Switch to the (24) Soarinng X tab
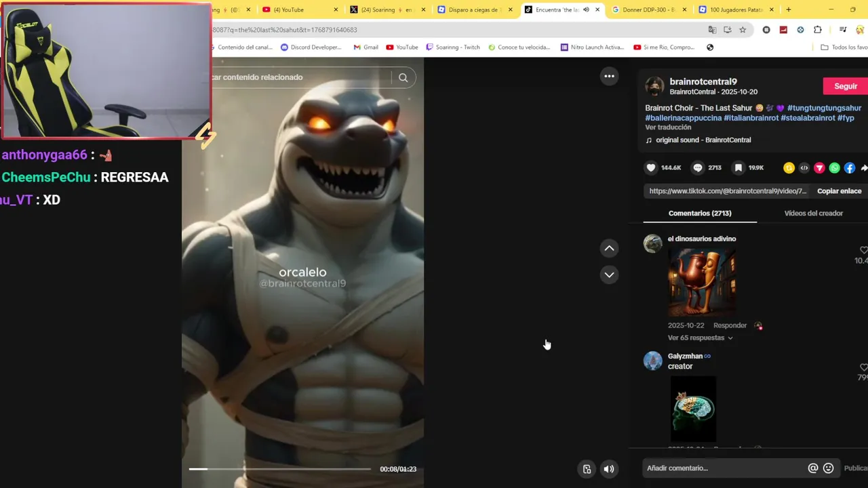Screen dimensions: 868x488 [x=387, y=9]
